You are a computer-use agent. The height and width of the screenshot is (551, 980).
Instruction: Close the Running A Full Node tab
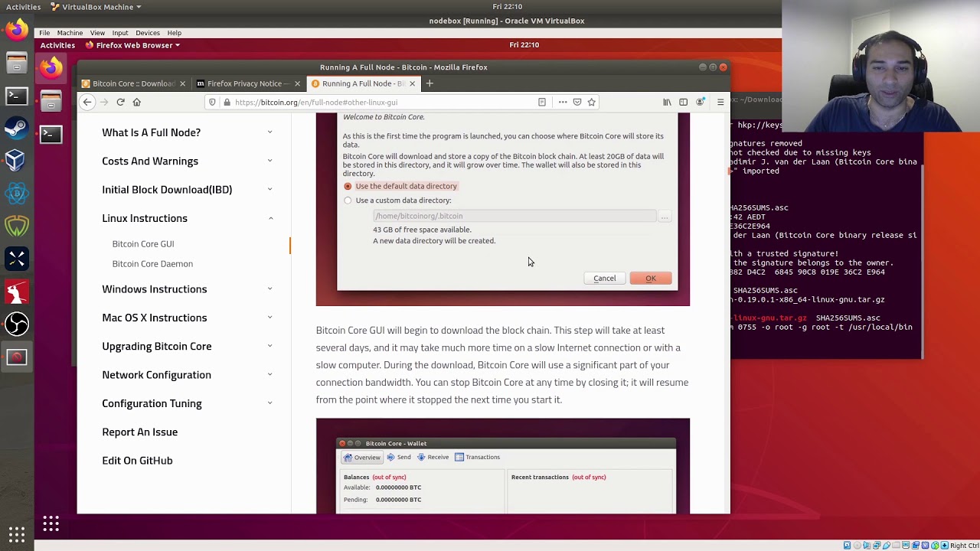[412, 83]
